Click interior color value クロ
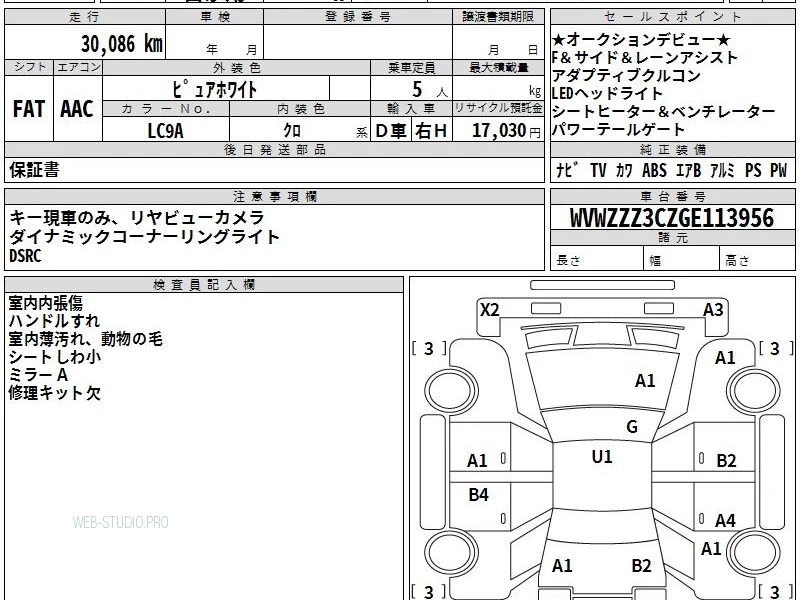This screenshot has height=600, width=800. click(292, 131)
